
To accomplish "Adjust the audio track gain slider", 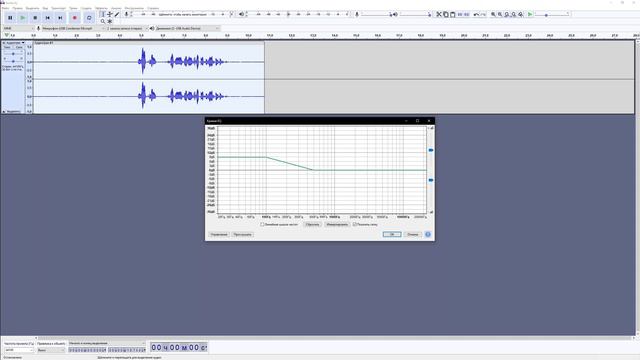I will pyautogui.click(x=13, y=54).
